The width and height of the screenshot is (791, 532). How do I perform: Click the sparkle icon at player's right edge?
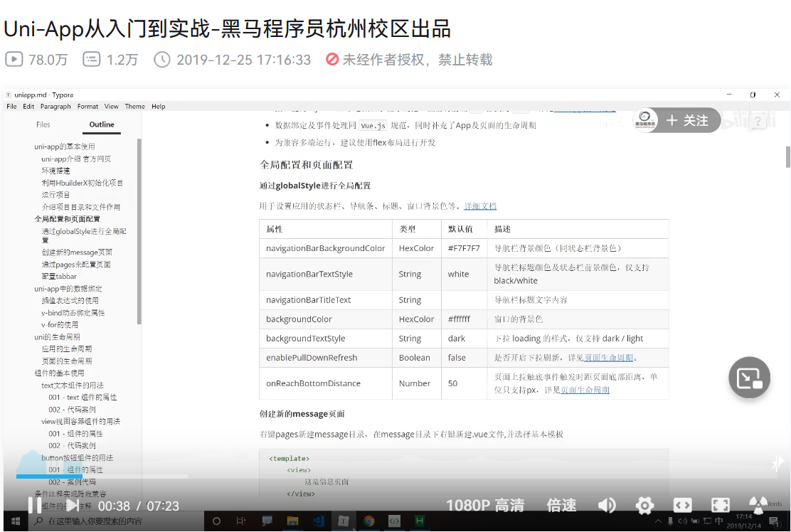tap(777, 463)
